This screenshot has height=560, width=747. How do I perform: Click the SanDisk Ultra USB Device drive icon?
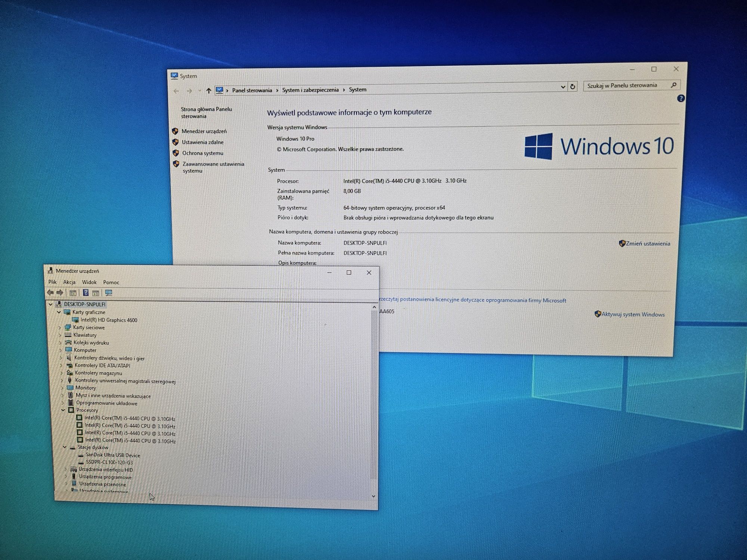[81, 455]
